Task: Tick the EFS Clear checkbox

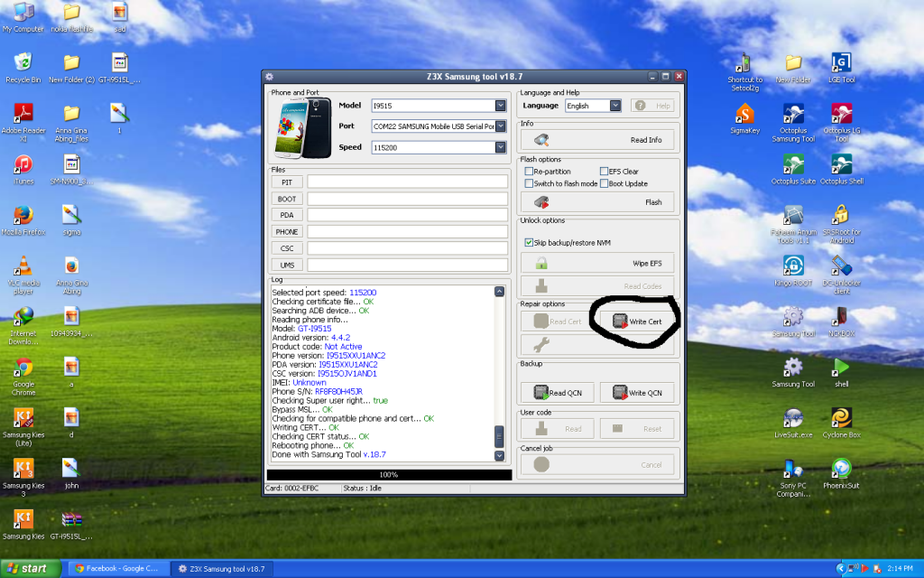Action: [x=604, y=171]
